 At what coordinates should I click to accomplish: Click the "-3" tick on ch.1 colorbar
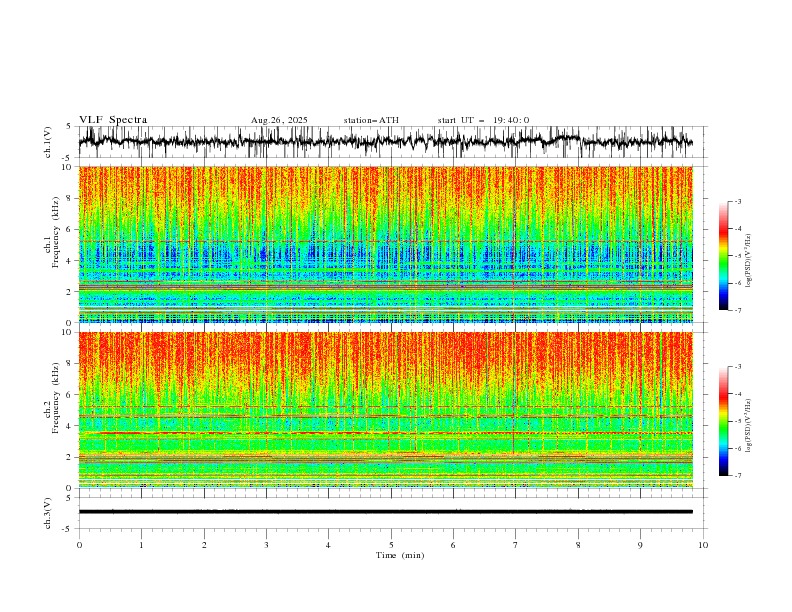coord(737,201)
